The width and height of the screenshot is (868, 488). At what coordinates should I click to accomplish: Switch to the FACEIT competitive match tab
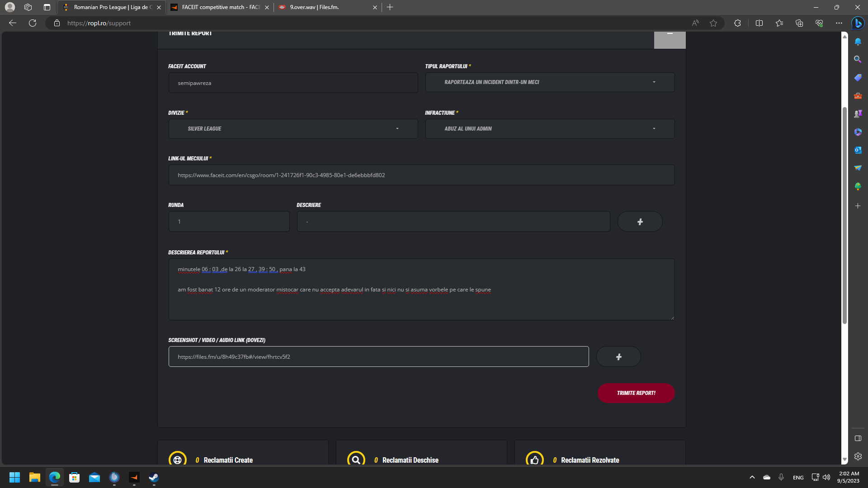pyautogui.click(x=220, y=7)
